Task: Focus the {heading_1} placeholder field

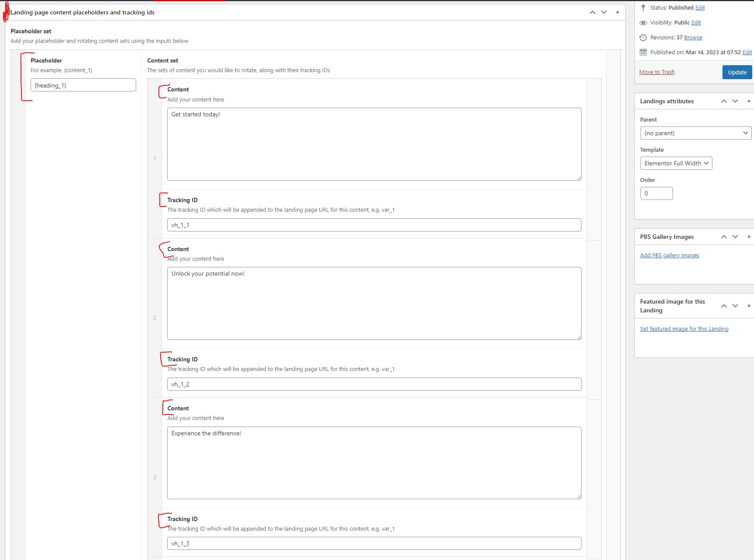Action: 83,85
